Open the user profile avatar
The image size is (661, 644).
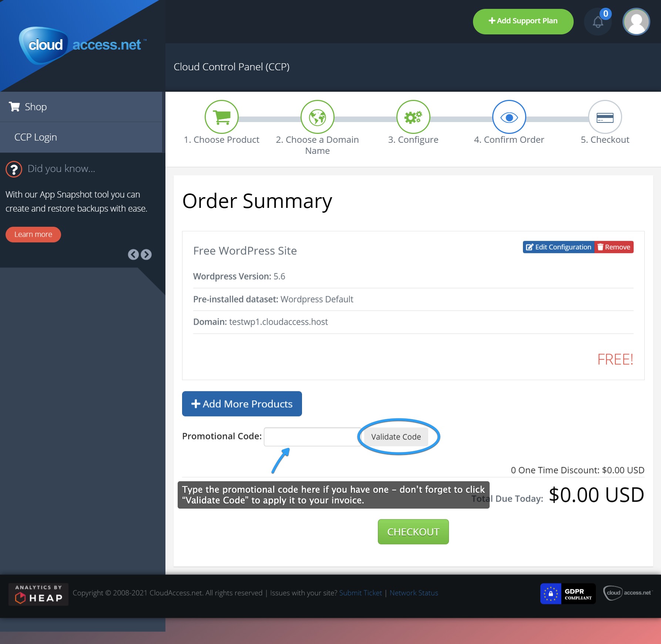pos(636,22)
